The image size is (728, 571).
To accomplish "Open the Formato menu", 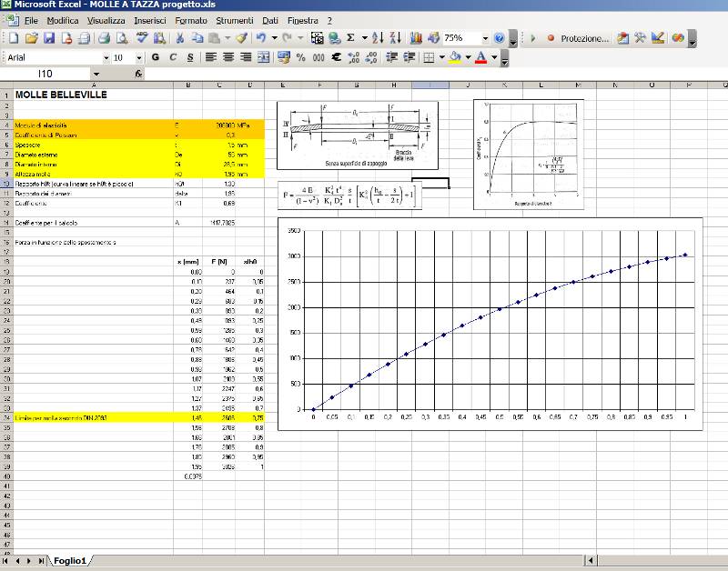I will [191, 21].
